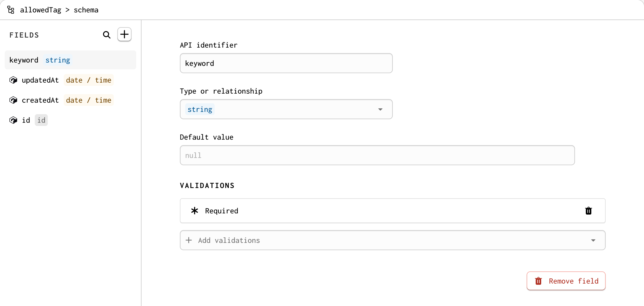Click the model icon next to the id field

point(13,120)
